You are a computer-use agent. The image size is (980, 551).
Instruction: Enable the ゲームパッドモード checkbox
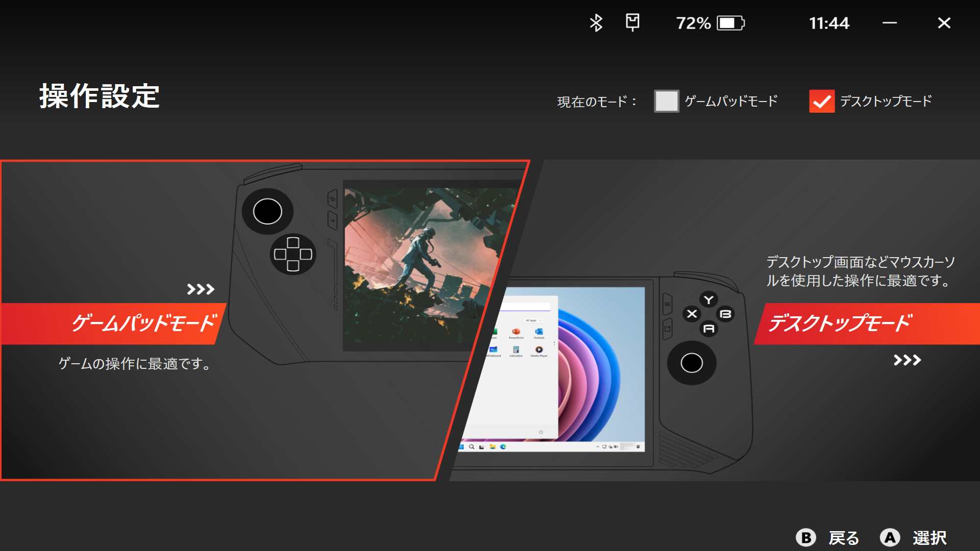coord(666,101)
